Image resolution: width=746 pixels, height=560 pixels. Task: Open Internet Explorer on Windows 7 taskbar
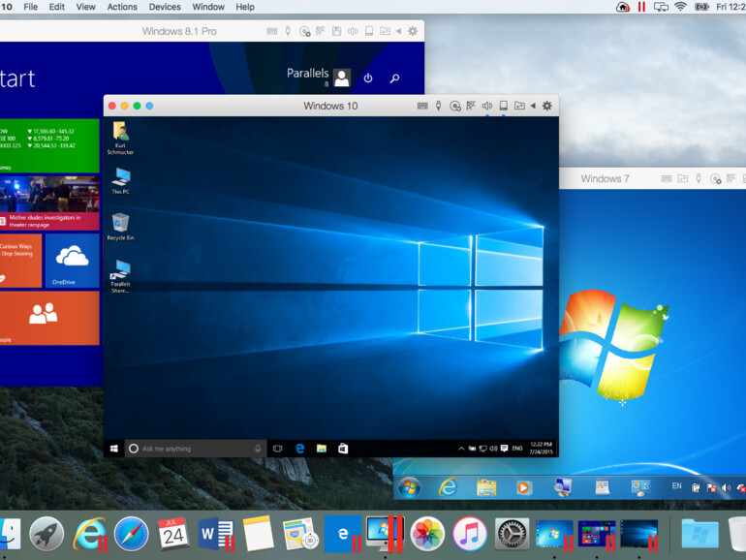[x=448, y=487]
